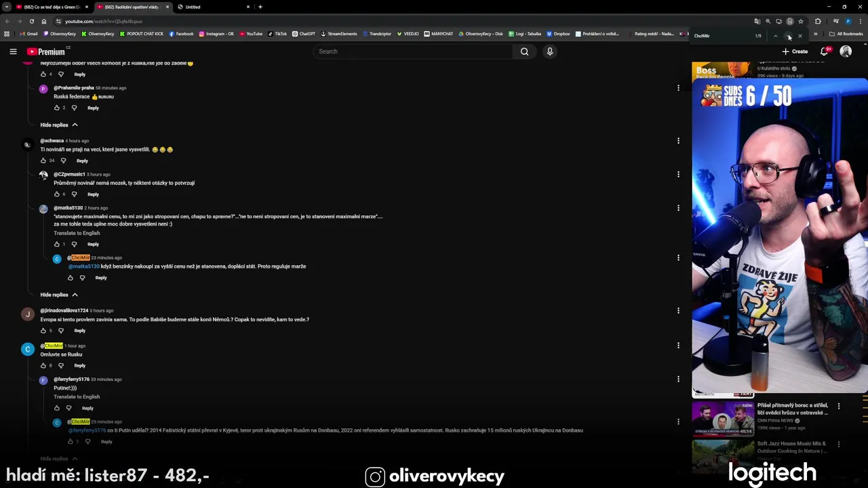The height and width of the screenshot is (488, 868).
Task: Open the Facebook bookmark
Action: (x=181, y=34)
